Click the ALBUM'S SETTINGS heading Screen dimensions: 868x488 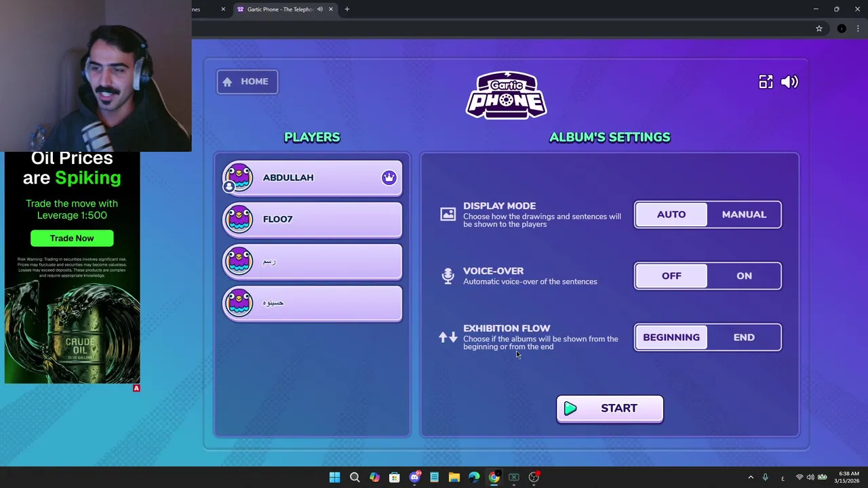[610, 137]
